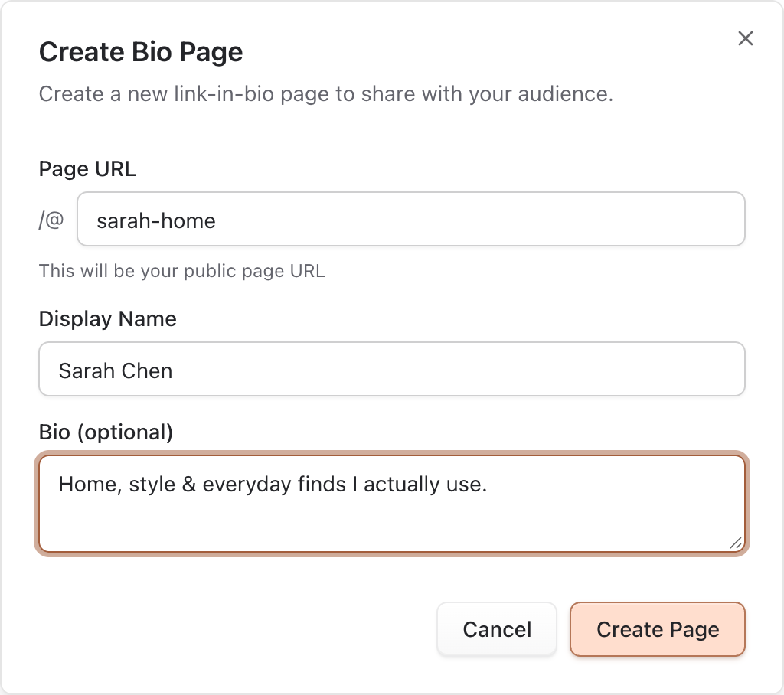Viewport: 784px width, 695px height.
Task: Click the 'Display Name' label
Action: click(107, 319)
